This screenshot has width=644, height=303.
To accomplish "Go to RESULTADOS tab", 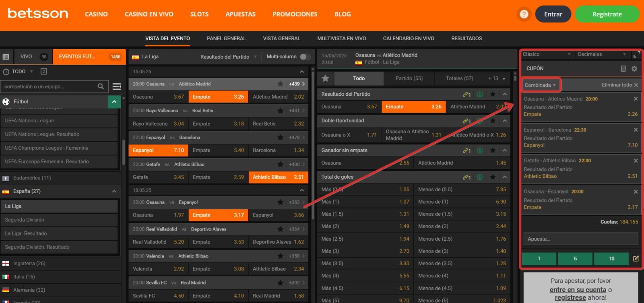I will tap(466, 39).
